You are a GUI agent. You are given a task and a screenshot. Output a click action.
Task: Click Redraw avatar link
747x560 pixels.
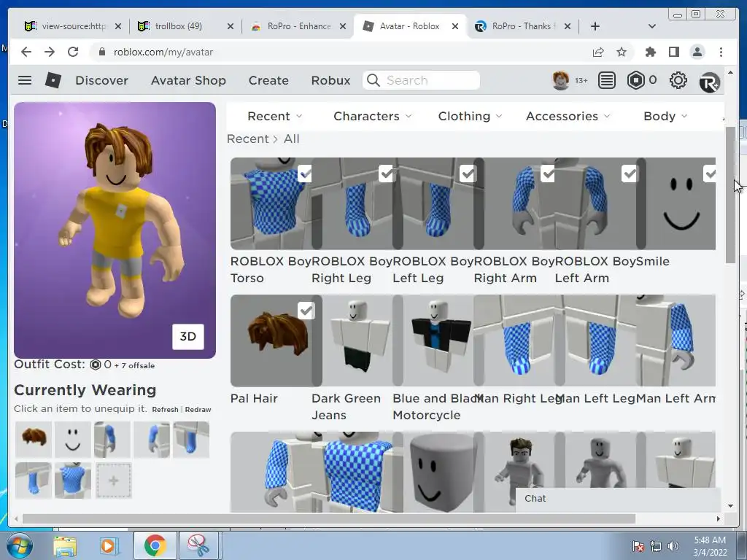(x=198, y=410)
